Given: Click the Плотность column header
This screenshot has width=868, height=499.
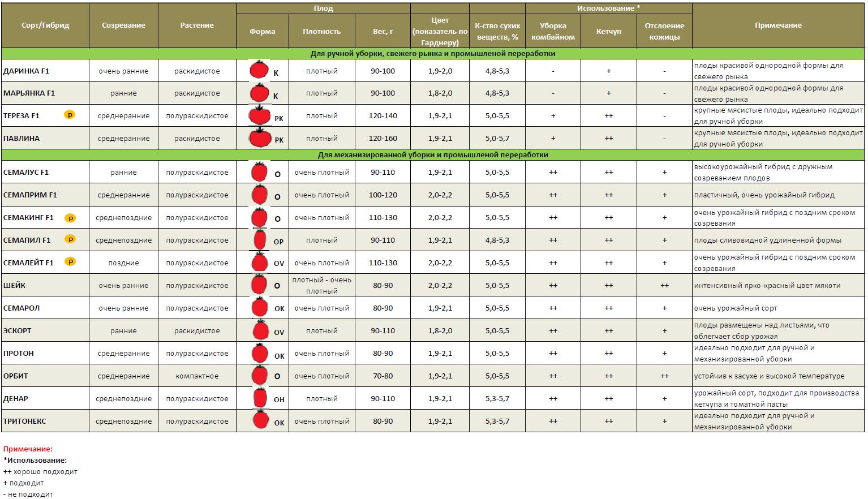Looking at the screenshot, I should tap(321, 32).
